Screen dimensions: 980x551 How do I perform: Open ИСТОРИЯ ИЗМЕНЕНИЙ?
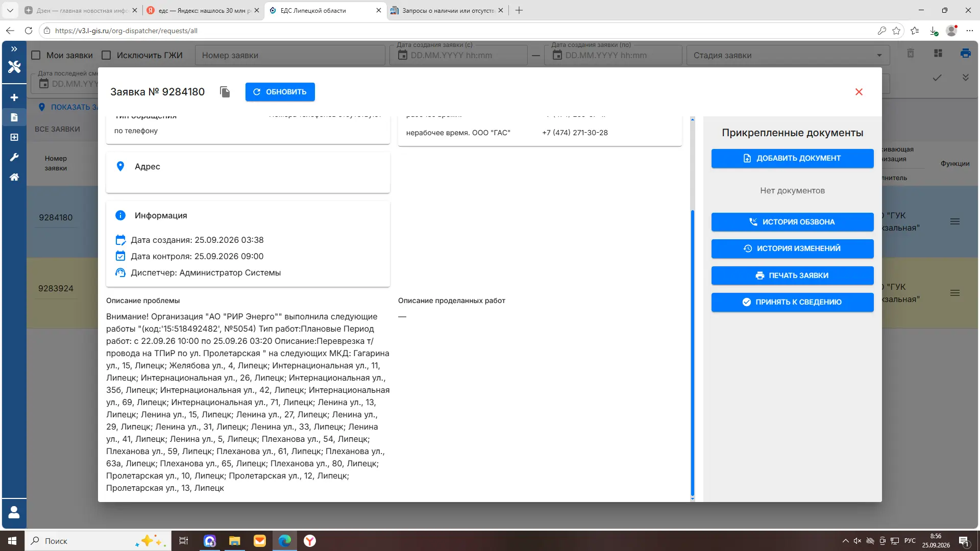792,248
